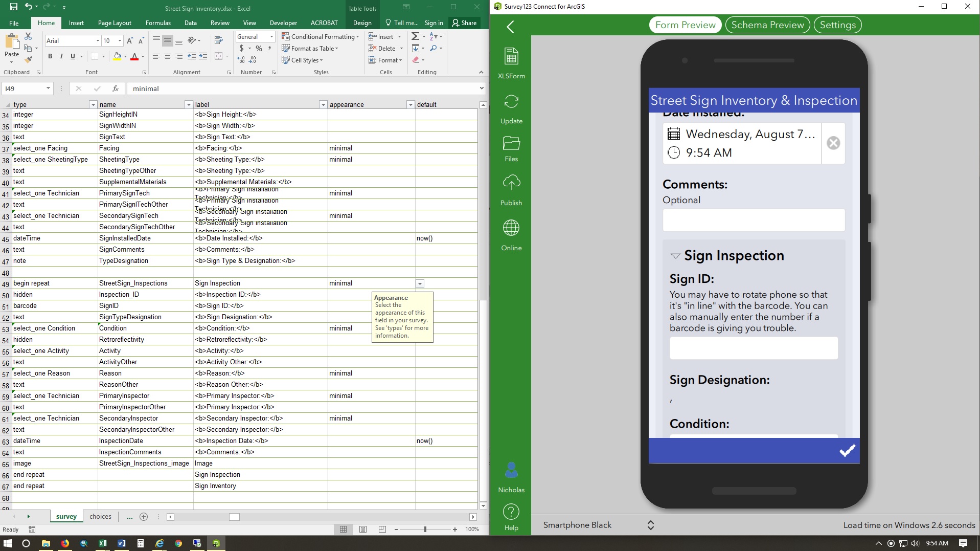Click the Save icon in Excel title bar
The height and width of the screenshot is (551, 980).
coord(13,7)
